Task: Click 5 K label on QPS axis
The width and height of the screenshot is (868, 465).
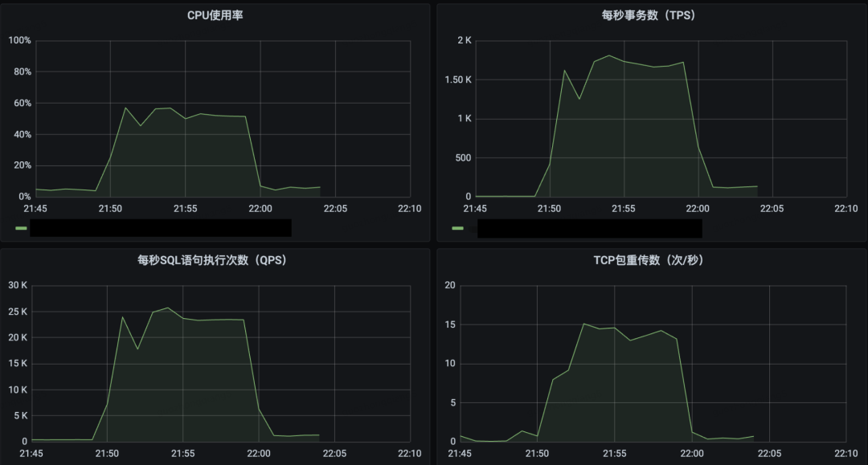Action: tap(20, 416)
